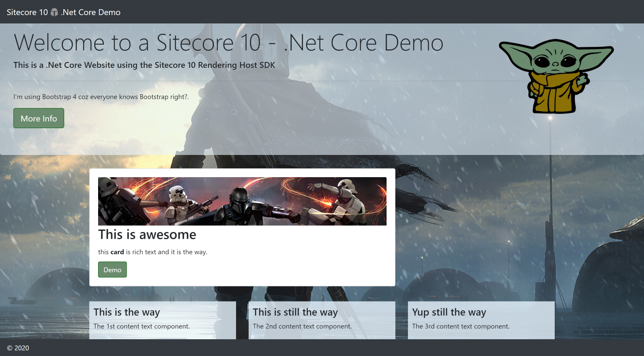Click the More Info button
Viewport: 644px width, 356px height.
(x=39, y=118)
